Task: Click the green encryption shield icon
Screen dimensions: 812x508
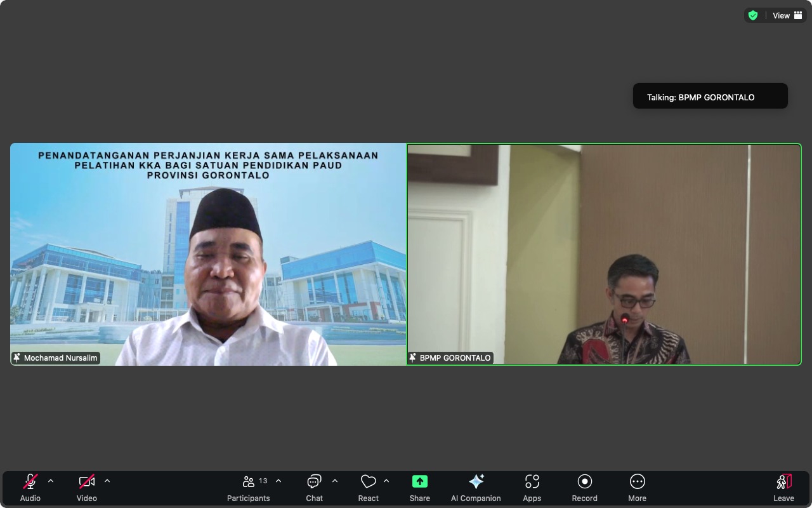Action: pos(753,15)
